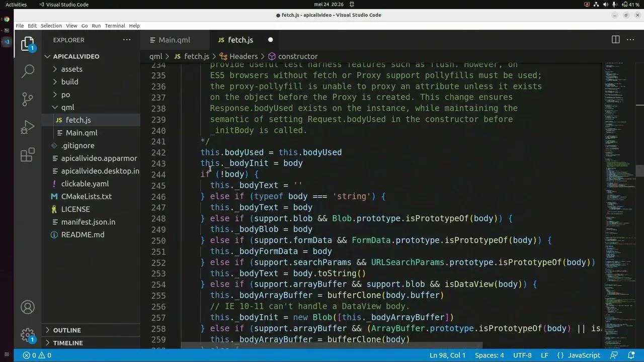Screen dimensions: 644x362
Task: Open Explorer views and more actions
Action: point(127,40)
